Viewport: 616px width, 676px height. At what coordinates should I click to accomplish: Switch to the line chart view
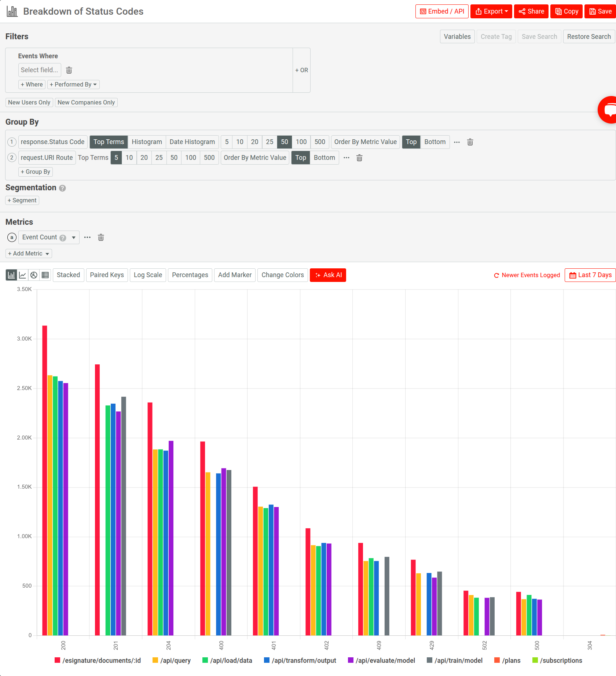pyautogui.click(x=22, y=275)
